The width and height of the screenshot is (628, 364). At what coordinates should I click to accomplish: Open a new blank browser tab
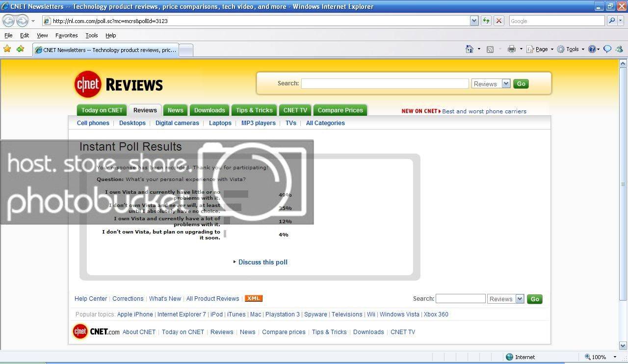(x=186, y=50)
